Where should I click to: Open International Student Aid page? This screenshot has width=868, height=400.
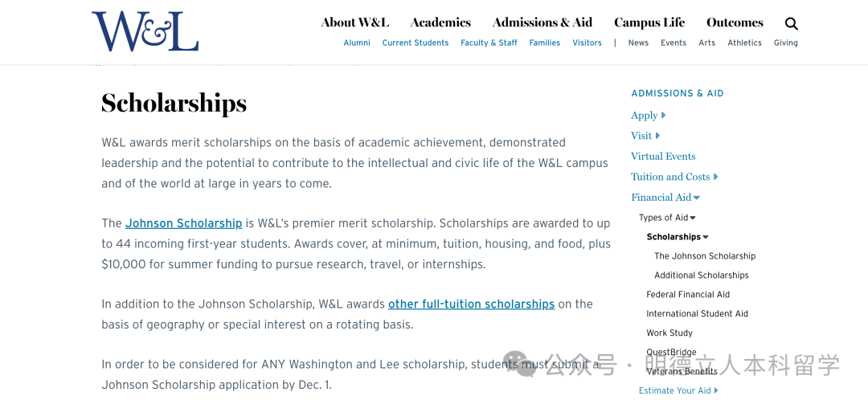click(x=697, y=314)
